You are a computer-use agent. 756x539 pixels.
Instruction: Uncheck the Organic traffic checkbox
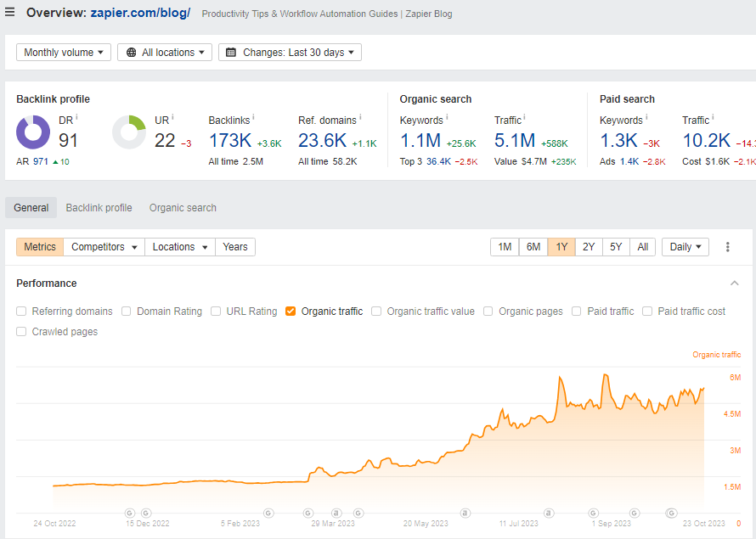(291, 312)
